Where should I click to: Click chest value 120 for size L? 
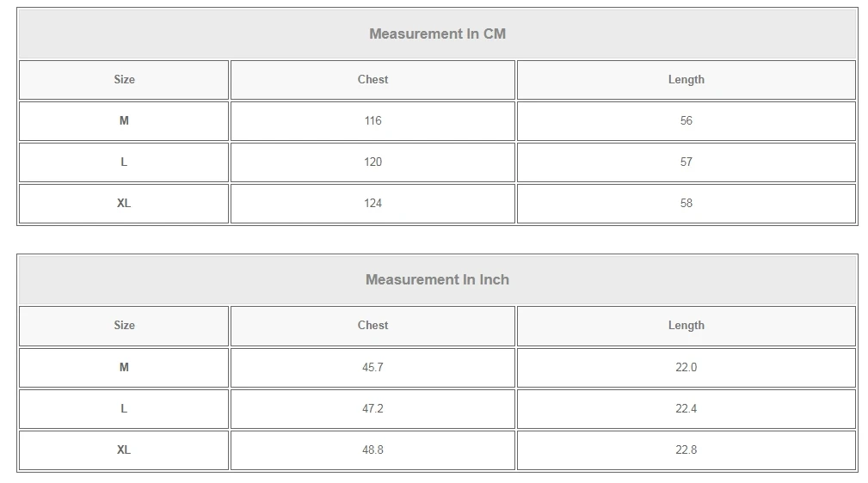coord(372,162)
